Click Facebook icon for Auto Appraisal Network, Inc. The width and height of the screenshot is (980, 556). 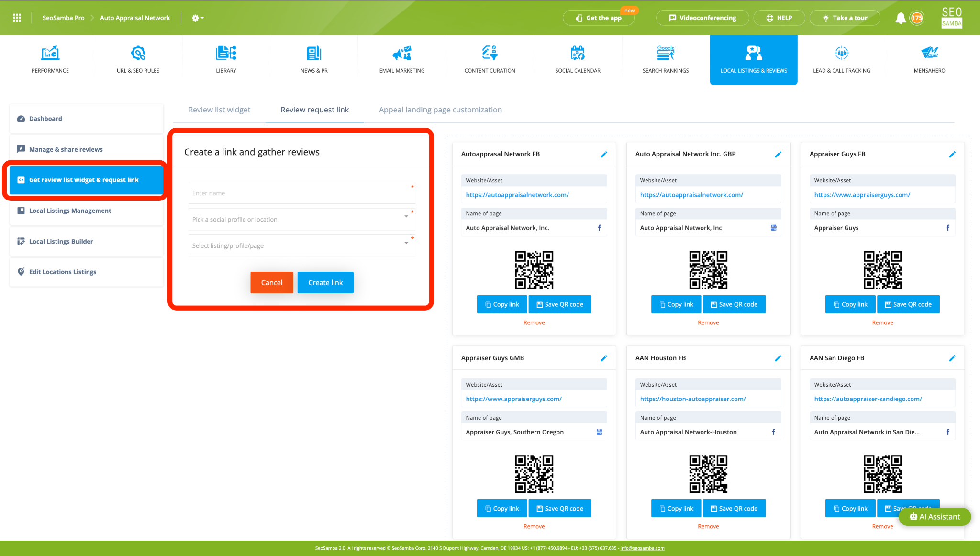click(x=599, y=228)
